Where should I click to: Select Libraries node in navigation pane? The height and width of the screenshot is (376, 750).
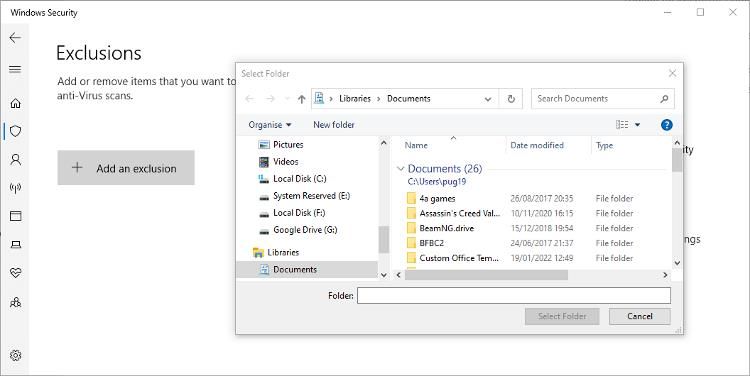pos(283,252)
